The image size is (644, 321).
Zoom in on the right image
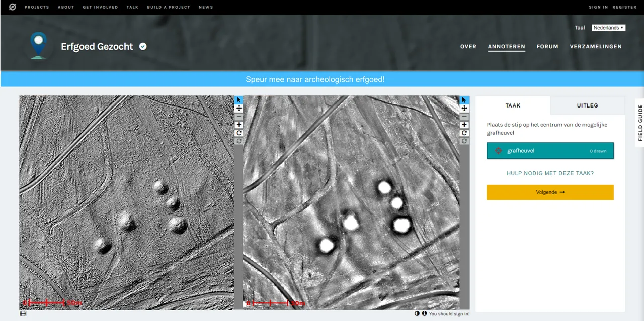pos(464,125)
